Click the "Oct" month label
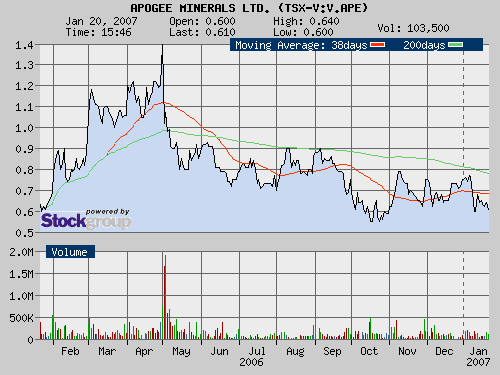This screenshot has height=375, width=500. point(369,351)
